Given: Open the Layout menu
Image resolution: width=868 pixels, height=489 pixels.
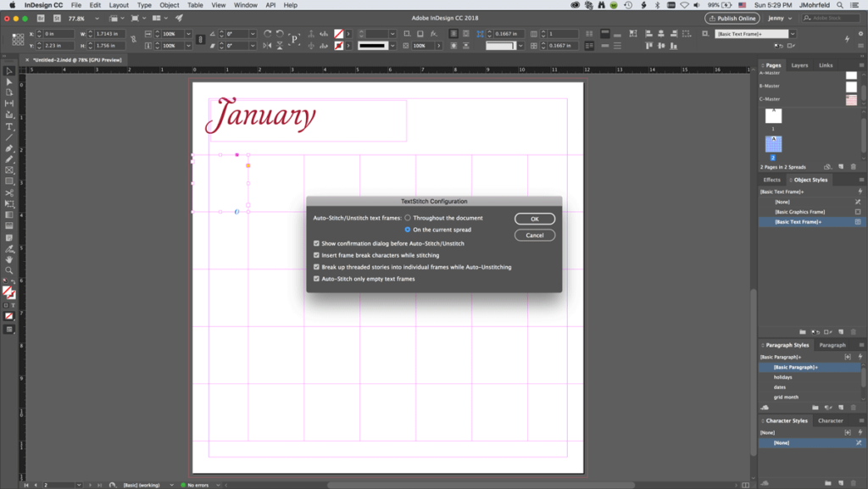Looking at the screenshot, I should pyautogui.click(x=119, y=5).
